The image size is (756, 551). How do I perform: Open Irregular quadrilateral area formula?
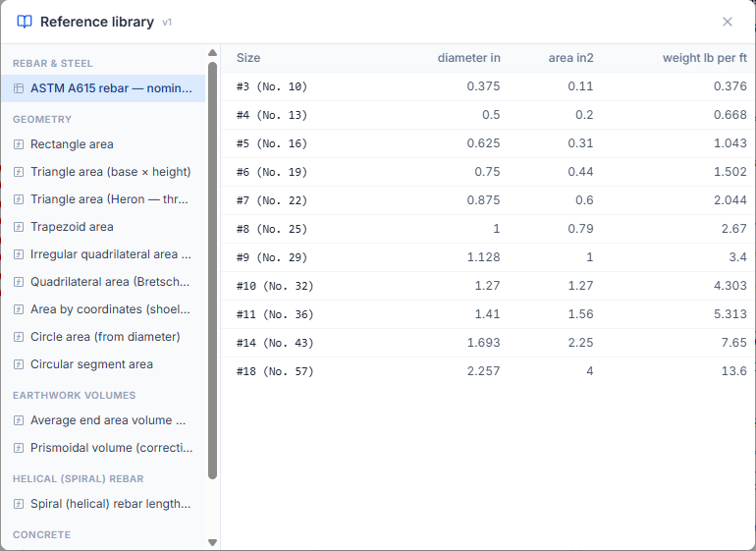[103, 254]
